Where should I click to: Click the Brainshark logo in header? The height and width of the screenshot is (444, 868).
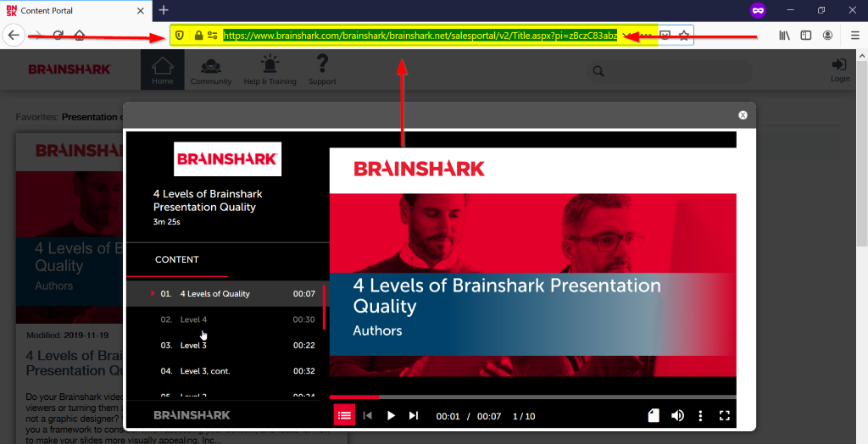[70, 69]
